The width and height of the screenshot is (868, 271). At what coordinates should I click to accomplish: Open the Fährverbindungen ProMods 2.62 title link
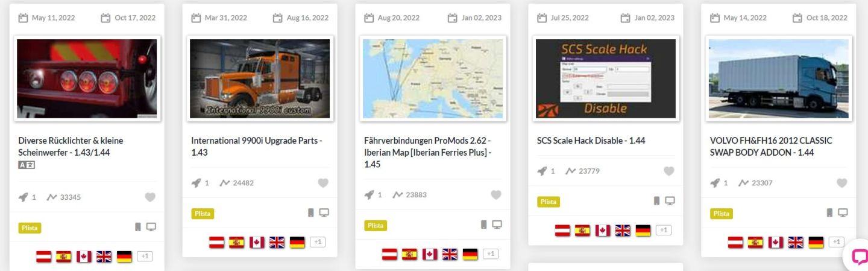point(428,152)
